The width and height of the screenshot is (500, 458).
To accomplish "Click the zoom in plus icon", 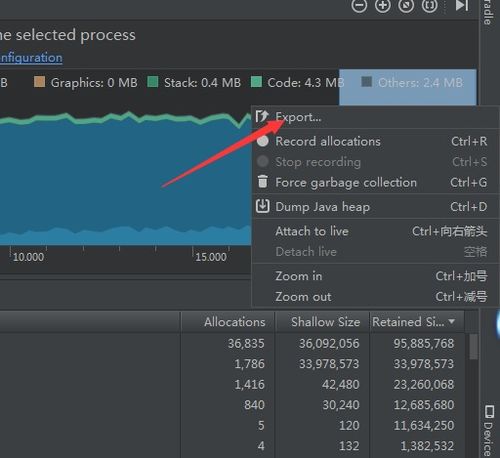I will [383, 5].
